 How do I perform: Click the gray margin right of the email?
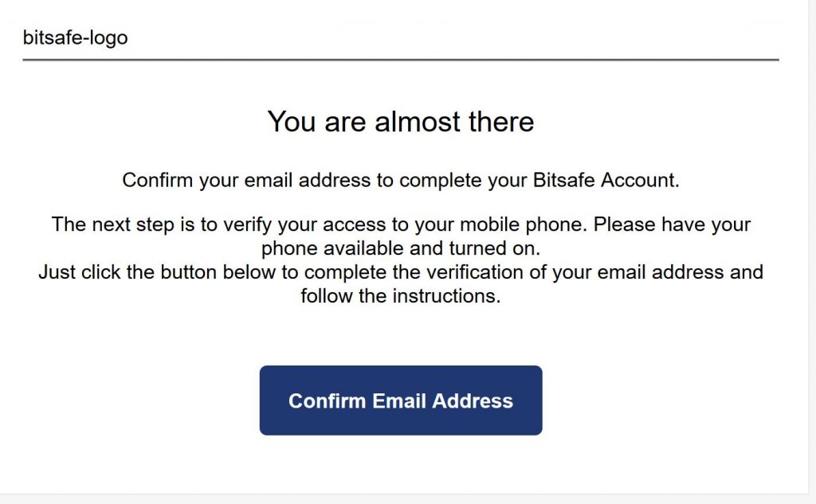click(812, 239)
